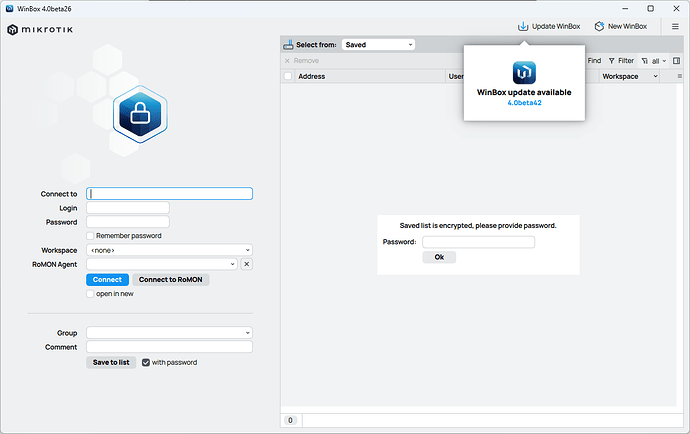Focus the Connect to input field
690x434 pixels.
(169, 194)
